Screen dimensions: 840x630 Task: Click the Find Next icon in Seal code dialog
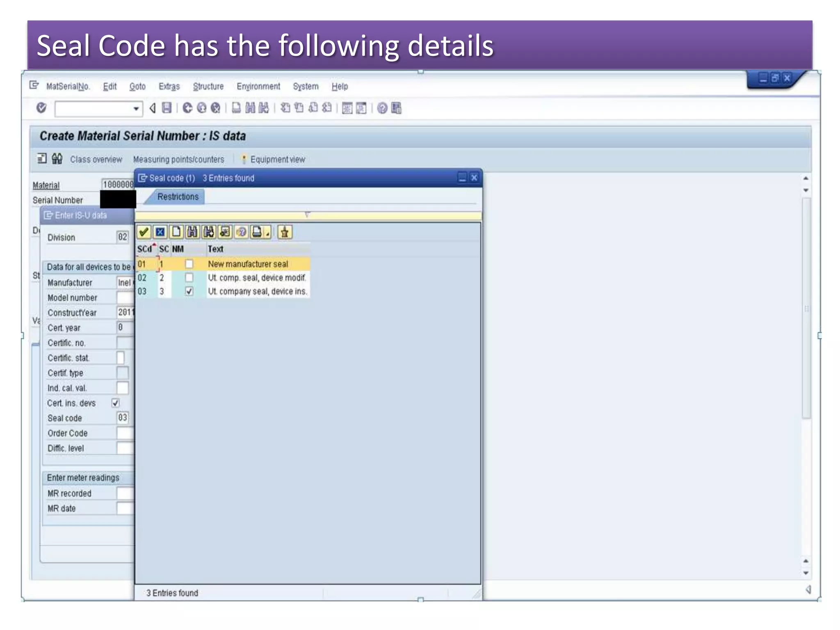point(209,232)
